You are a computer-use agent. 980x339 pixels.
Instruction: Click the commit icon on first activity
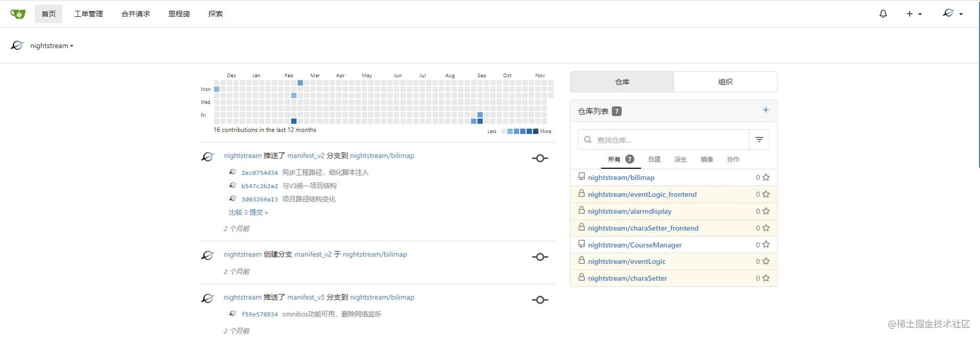540,159
